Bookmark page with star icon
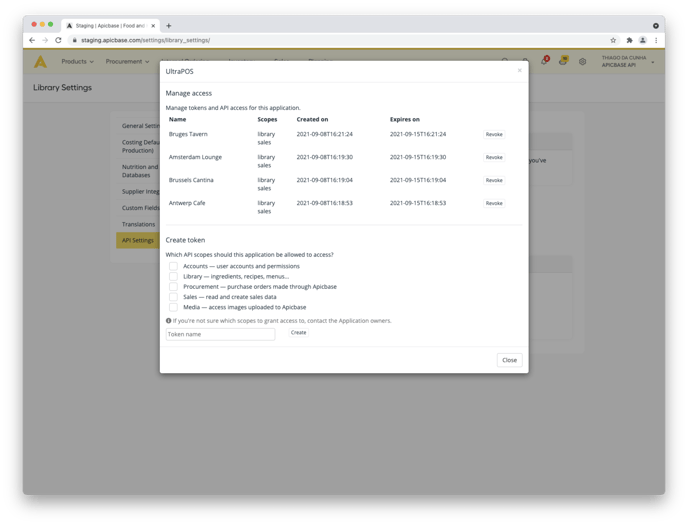 pyautogui.click(x=613, y=40)
